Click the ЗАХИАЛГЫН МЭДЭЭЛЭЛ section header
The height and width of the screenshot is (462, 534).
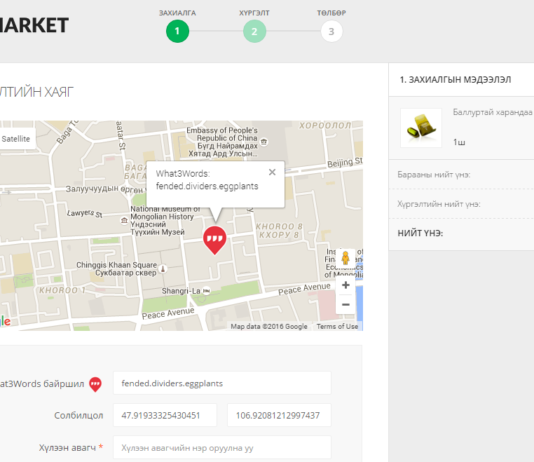pyautogui.click(x=455, y=80)
